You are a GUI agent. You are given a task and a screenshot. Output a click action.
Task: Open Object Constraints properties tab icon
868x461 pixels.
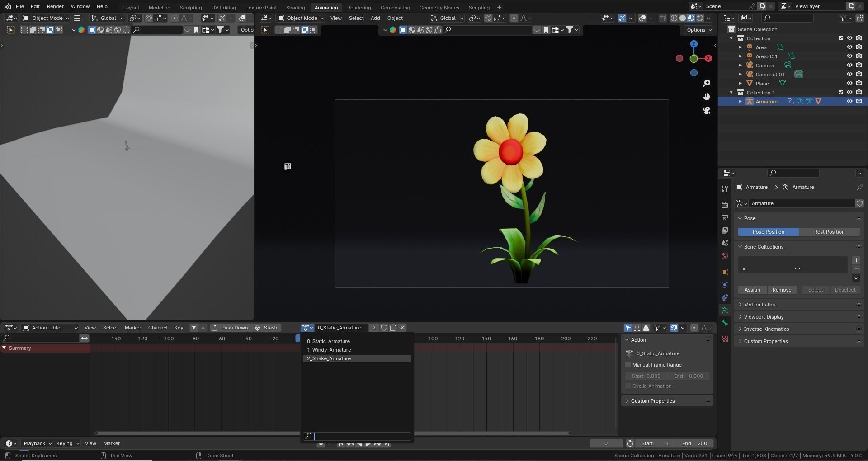click(x=725, y=297)
